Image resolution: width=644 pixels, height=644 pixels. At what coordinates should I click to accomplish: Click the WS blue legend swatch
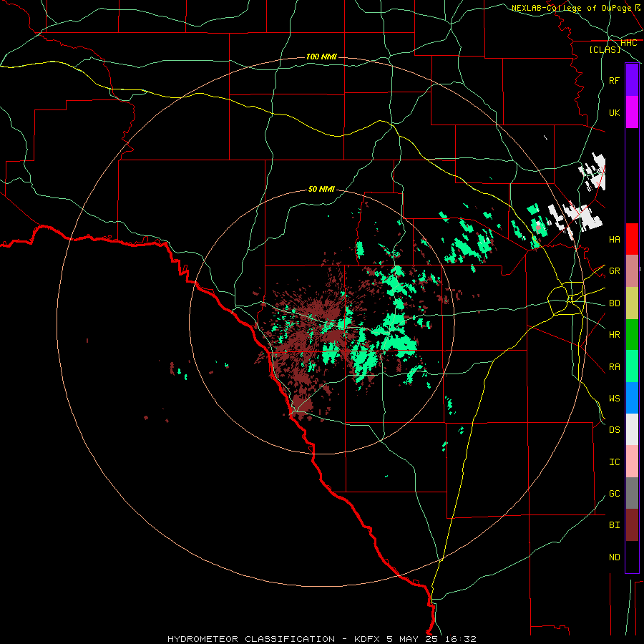pyautogui.click(x=632, y=398)
